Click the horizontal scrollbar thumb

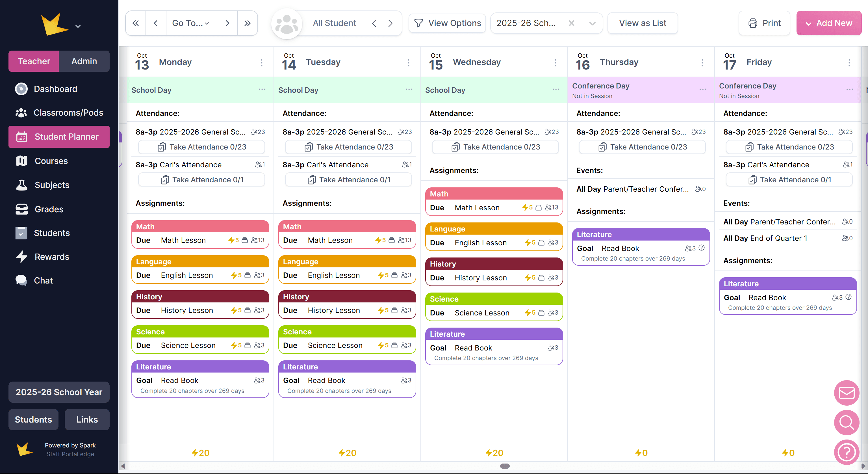click(x=505, y=466)
